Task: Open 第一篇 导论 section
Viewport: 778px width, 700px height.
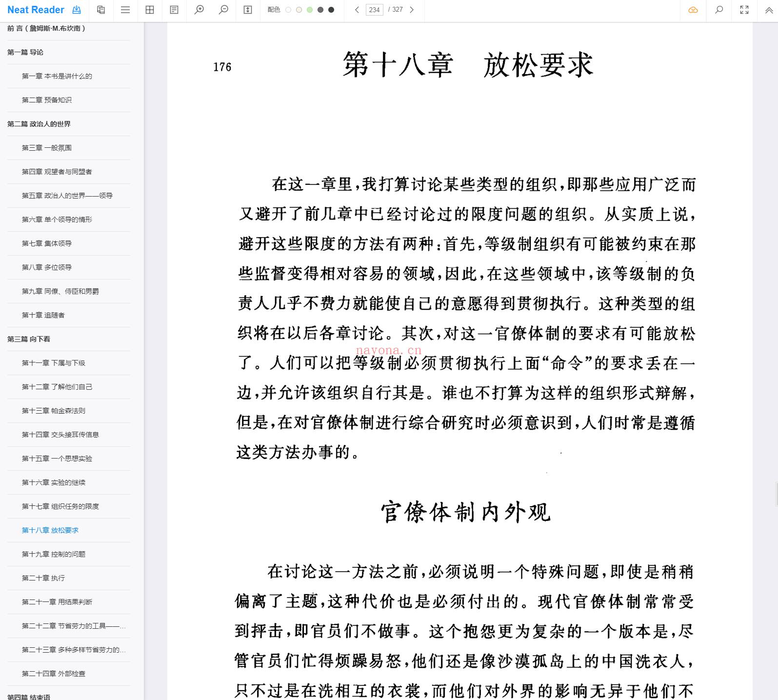Action: coord(25,52)
